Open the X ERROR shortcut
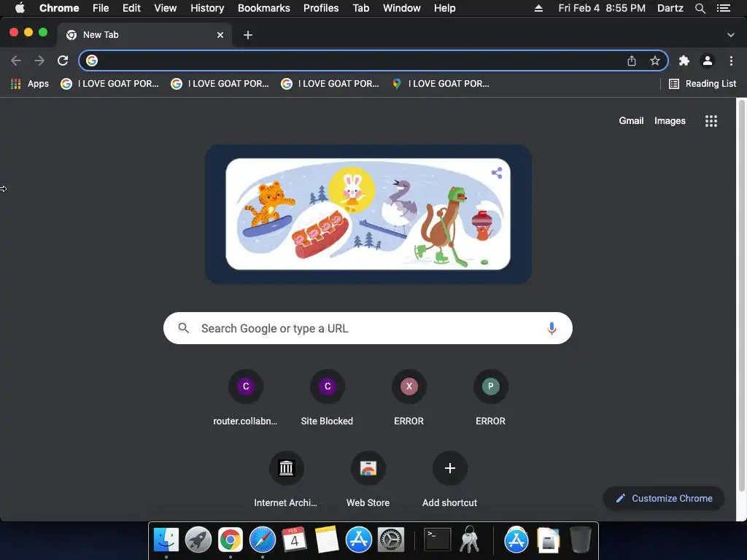This screenshot has width=747, height=560. coord(409,398)
